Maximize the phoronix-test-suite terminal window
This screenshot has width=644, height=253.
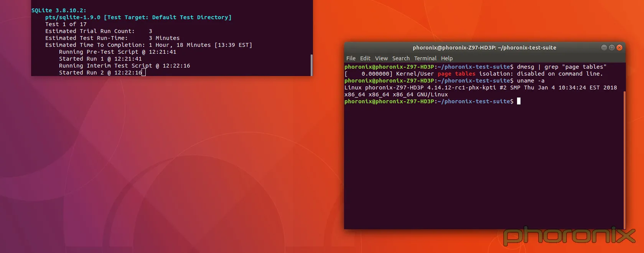(611, 48)
